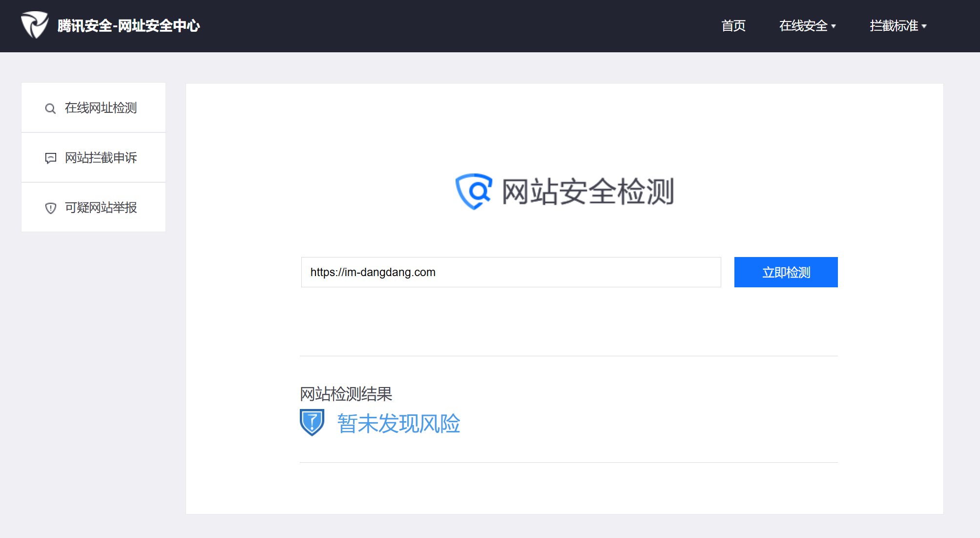Click the 暂未发现风险 result text
The height and width of the screenshot is (538, 980).
(x=398, y=424)
